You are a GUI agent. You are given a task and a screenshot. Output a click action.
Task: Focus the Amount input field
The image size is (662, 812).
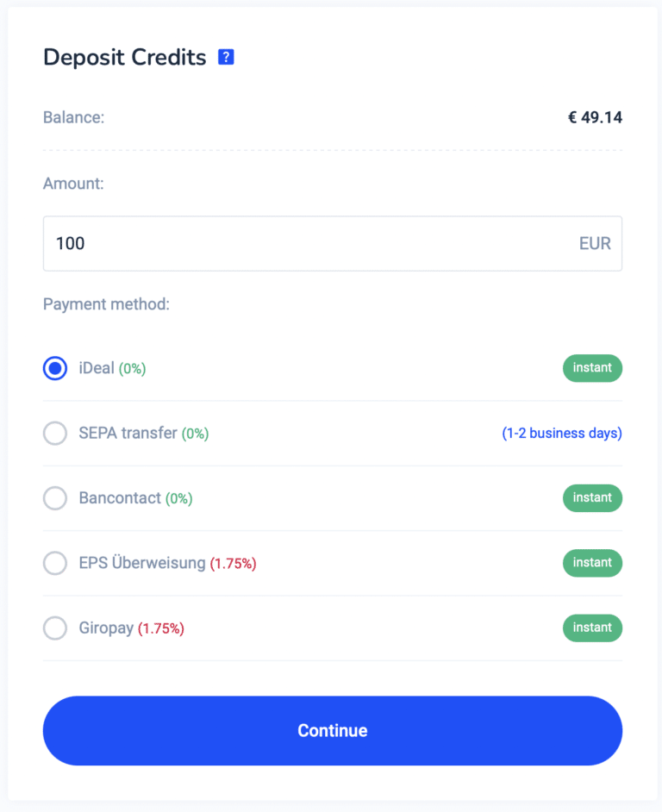333,243
